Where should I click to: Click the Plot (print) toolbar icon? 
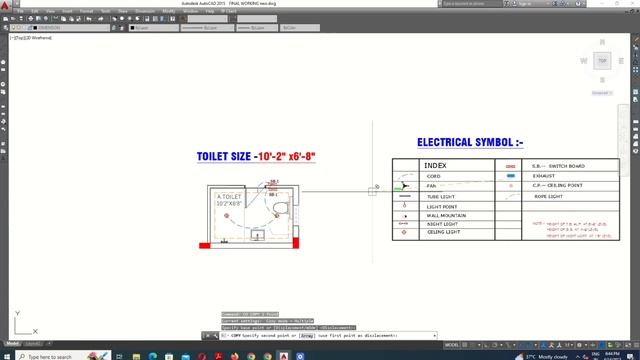click(x=31, y=19)
